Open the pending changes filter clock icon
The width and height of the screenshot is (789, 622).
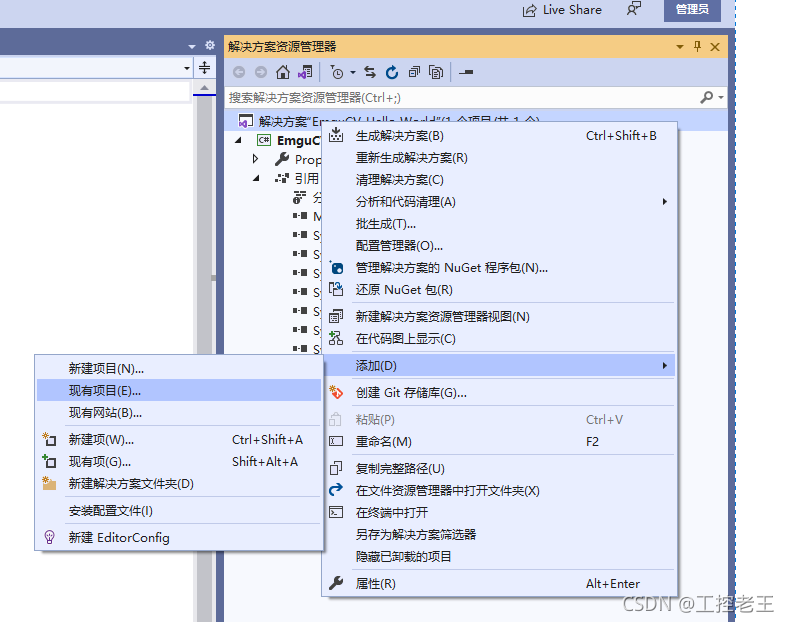(337, 72)
